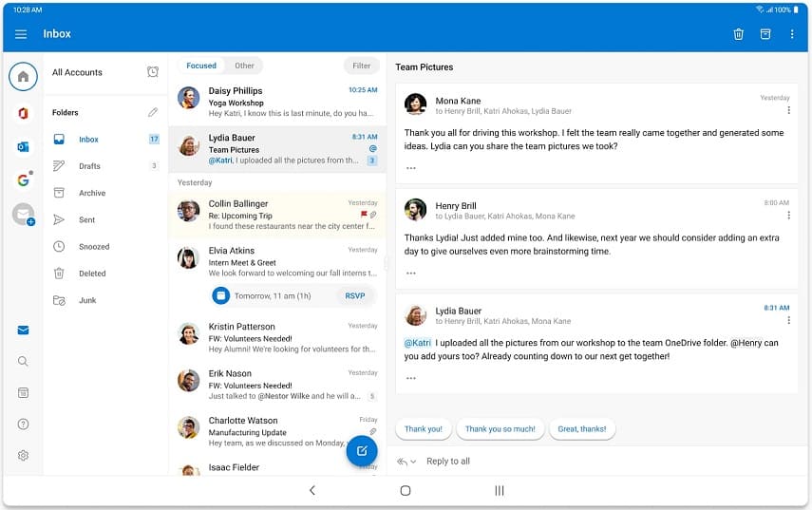Click the pencil icon to edit Folders

click(153, 112)
